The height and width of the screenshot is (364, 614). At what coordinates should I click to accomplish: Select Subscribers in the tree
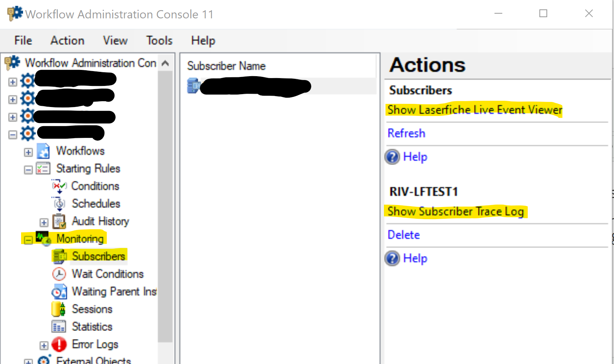98,256
